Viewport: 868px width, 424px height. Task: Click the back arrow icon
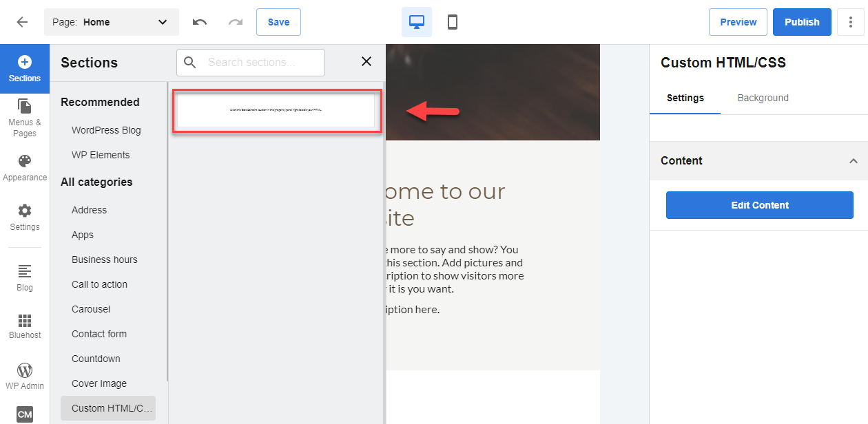(x=22, y=22)
